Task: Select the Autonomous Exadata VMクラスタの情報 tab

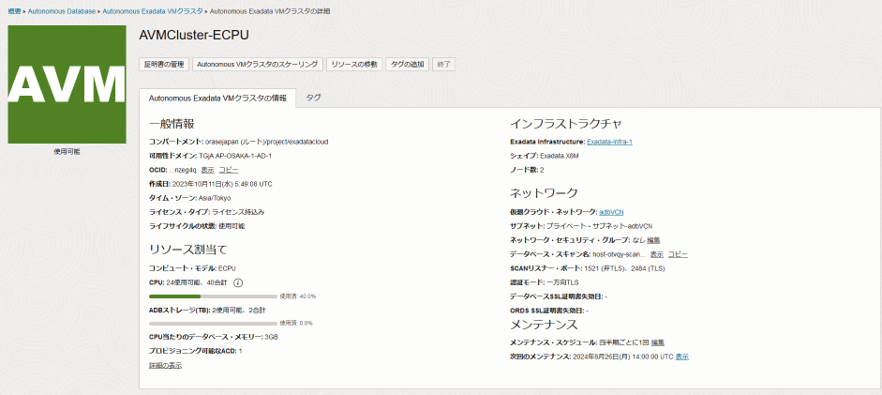Action: pos(217,98)
